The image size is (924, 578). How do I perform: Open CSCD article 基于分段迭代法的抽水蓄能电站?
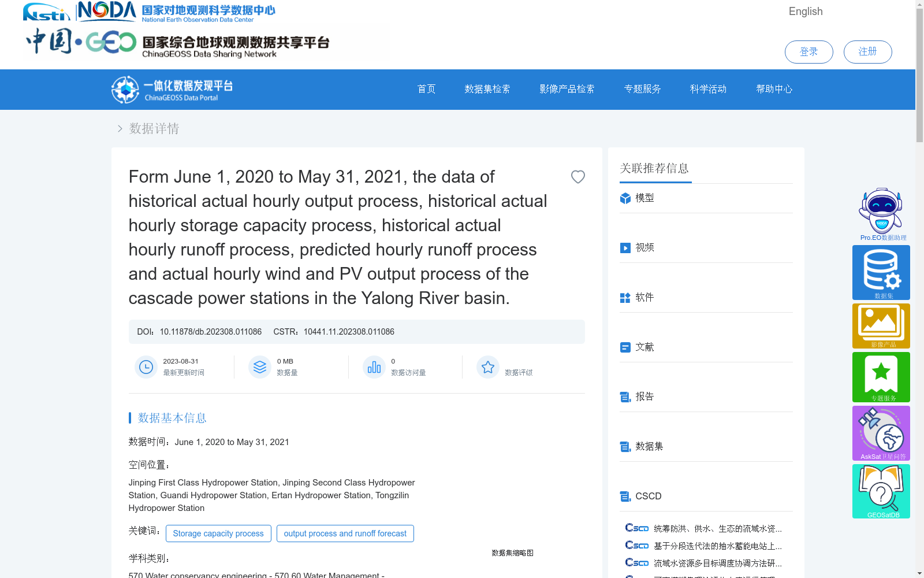coord(718,546)
